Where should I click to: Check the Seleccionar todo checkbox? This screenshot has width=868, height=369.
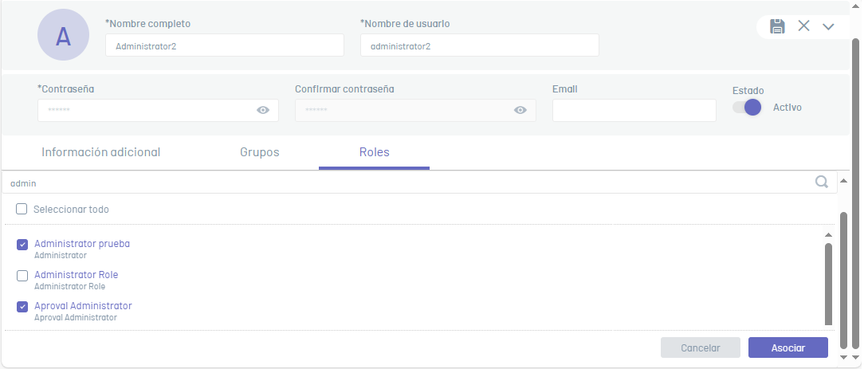coord(22,209)
